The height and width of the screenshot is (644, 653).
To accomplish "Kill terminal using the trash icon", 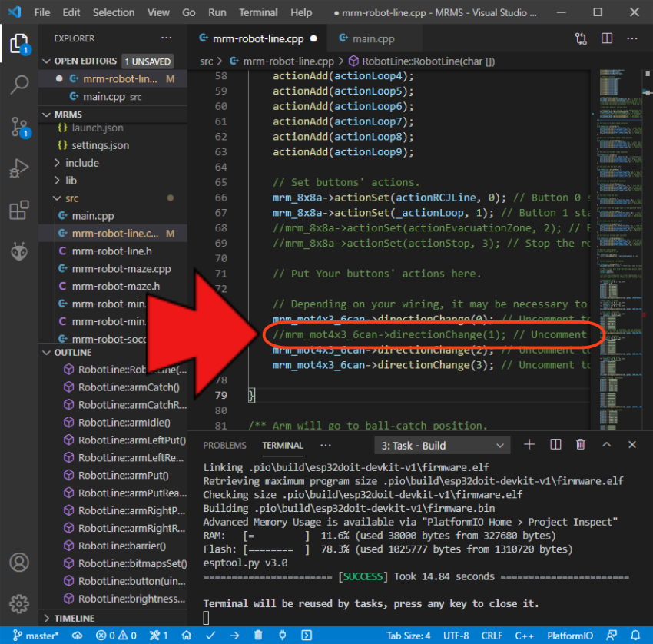I will coord(581,445).
